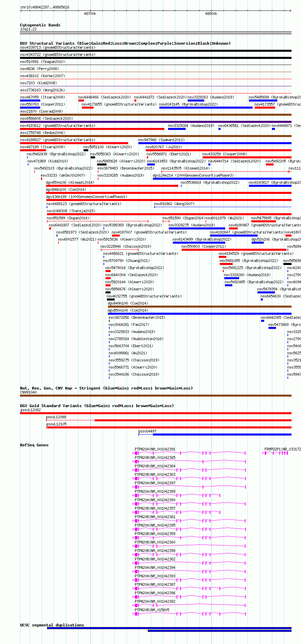
Task: Open the CNVR1040 CNV map bar
Action: coord(156,396)
